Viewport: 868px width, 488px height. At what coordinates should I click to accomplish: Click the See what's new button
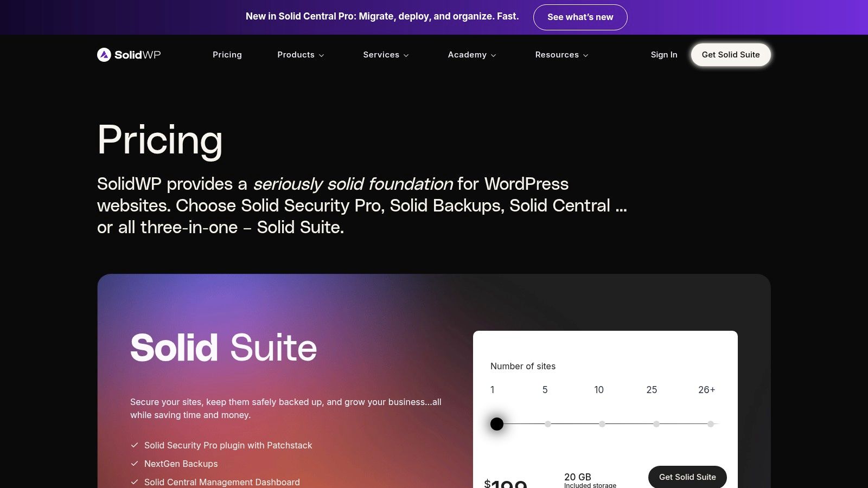tap(580, 17)
